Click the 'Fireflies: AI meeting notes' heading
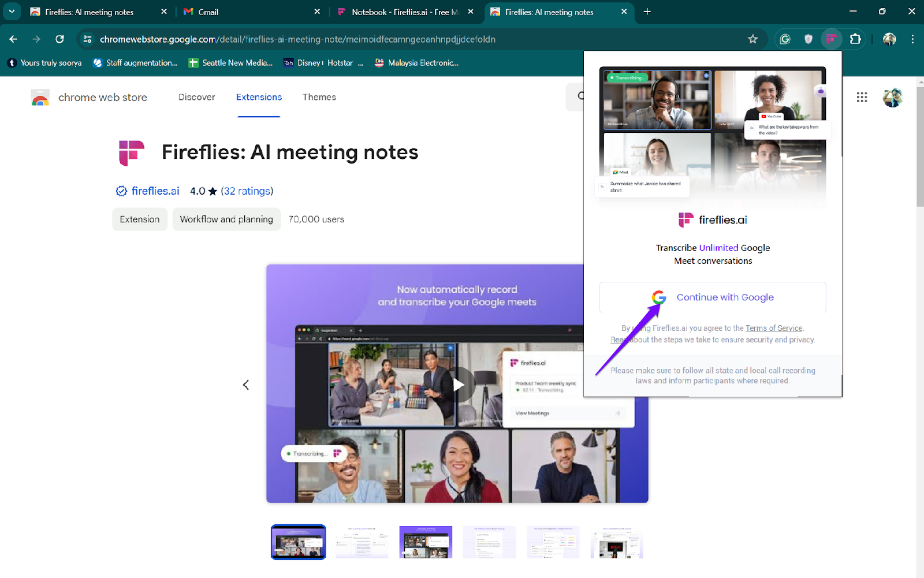 [x=290, y=152]
